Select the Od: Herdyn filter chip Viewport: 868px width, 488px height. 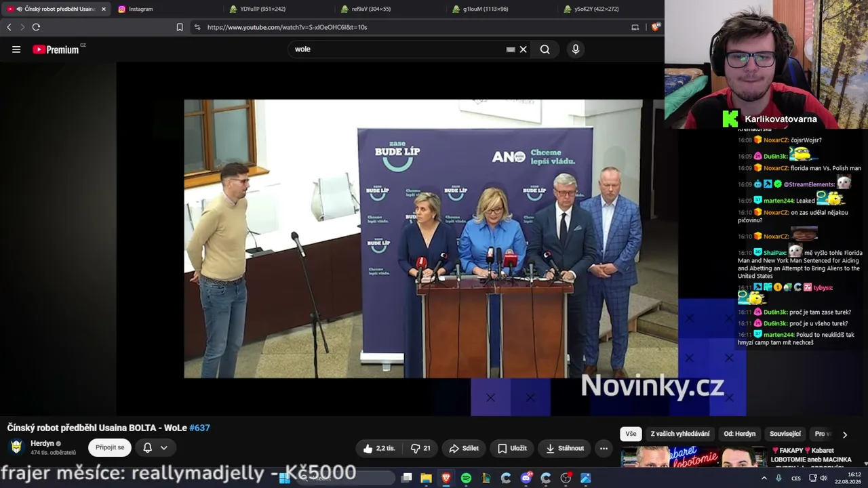(739, 434)
